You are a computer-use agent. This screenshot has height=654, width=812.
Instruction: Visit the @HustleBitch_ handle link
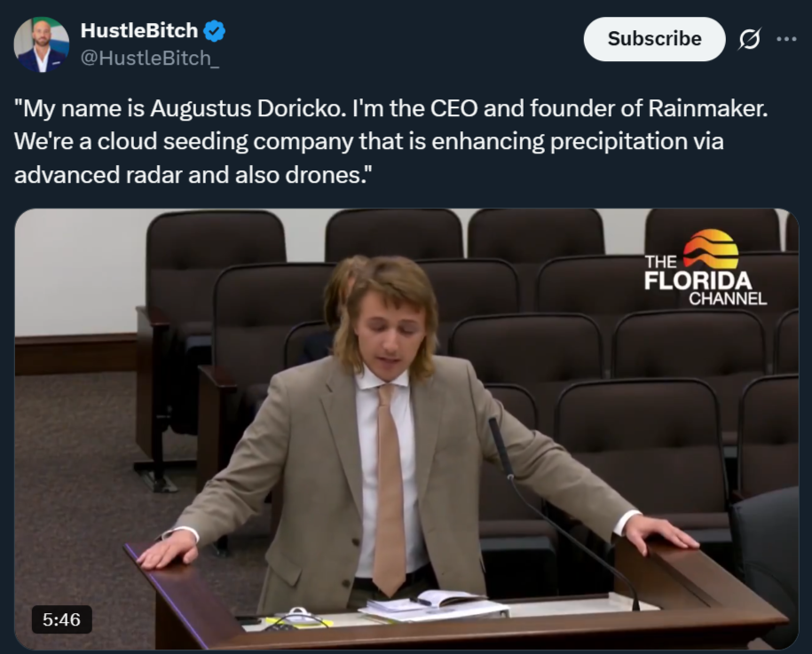pyautogui.click(x=150, y=59)
